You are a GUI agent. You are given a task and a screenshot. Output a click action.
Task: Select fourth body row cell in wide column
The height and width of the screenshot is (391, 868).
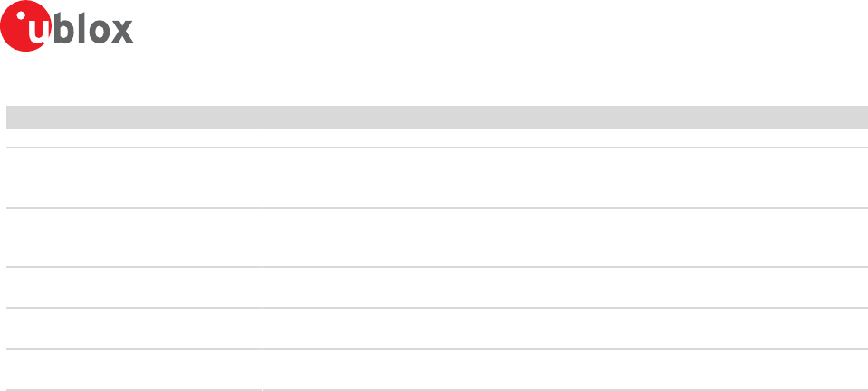(x=565, y=288)
